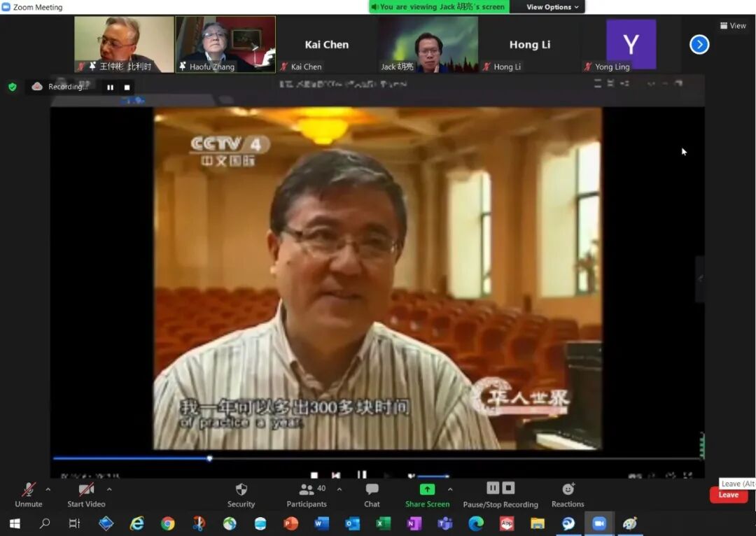
Task: Open Outlook from the taskbar
Action: tap(352, 523)
